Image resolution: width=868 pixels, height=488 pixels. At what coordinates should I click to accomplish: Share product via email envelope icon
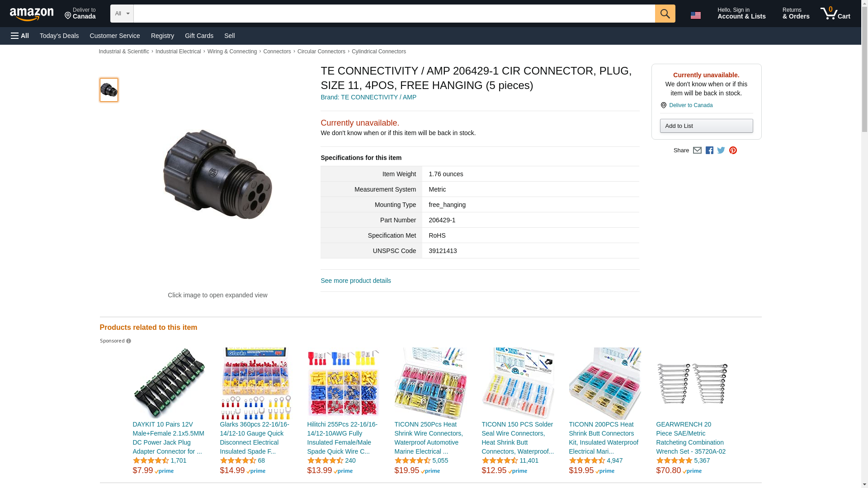coord(697,150)
